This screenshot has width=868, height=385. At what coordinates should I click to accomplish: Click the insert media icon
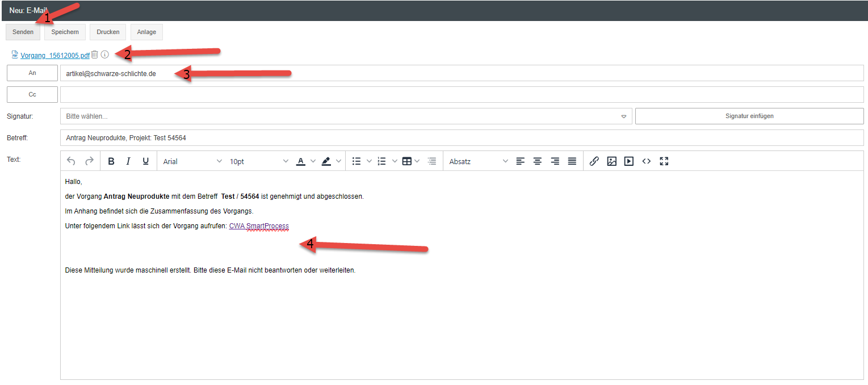pyautogui.click(x=628, y=161)
